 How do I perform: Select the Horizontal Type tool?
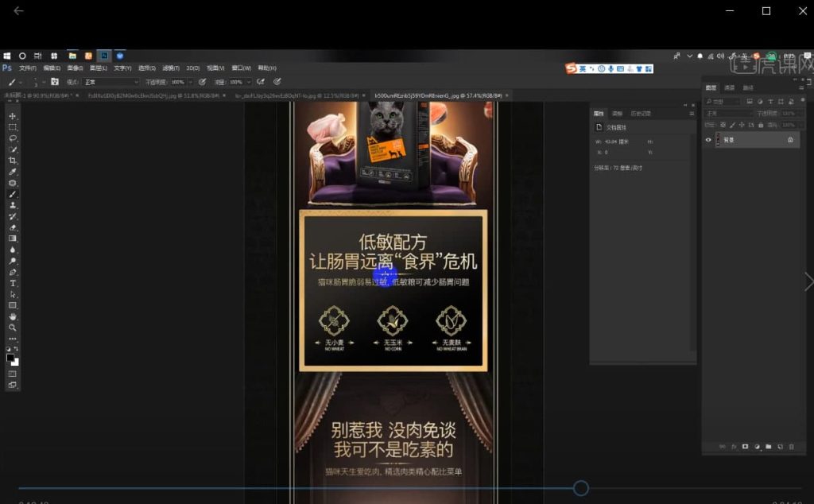(13, 283)
